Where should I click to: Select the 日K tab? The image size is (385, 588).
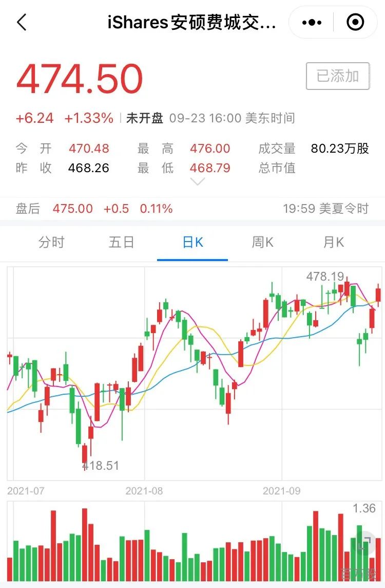[192, 242]
